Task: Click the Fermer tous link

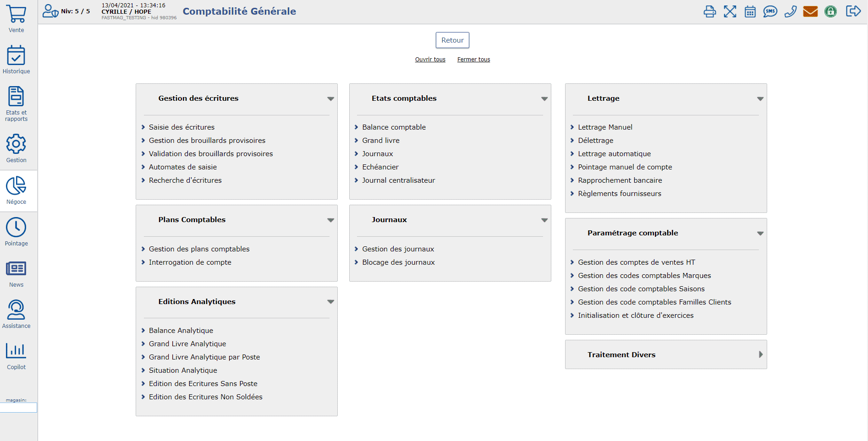Action: [x=473, y=60]
